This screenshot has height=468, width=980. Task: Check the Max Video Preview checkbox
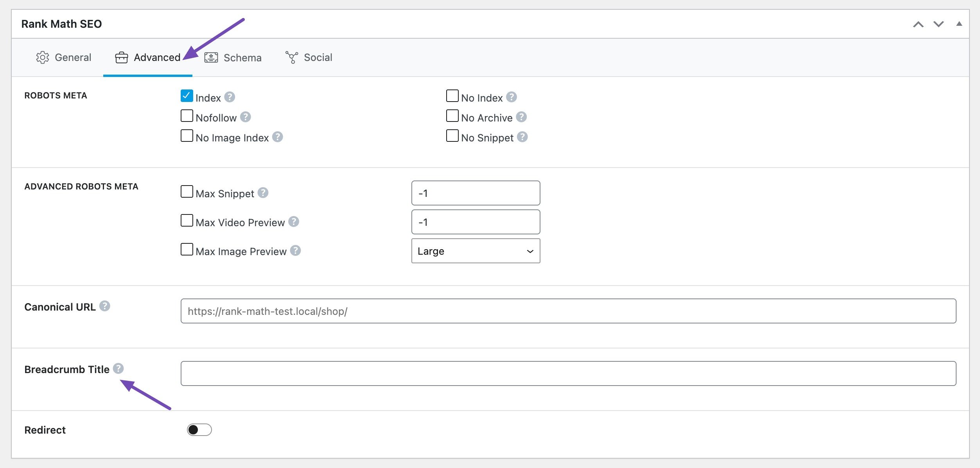187,221
